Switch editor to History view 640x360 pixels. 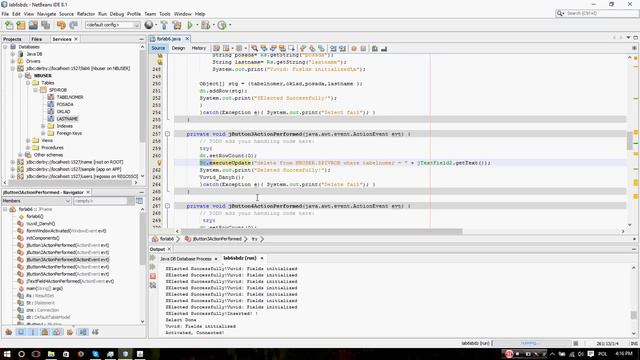[199, 48]
